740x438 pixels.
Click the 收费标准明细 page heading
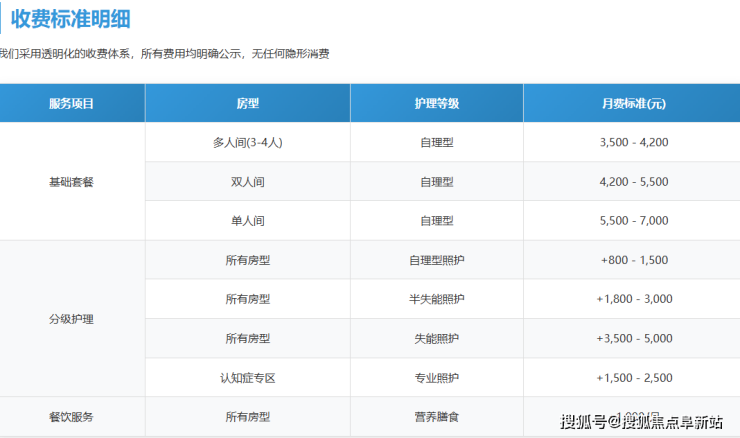70,18
